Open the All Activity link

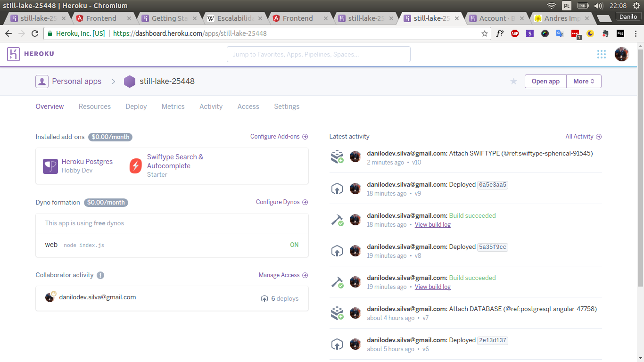584,137
